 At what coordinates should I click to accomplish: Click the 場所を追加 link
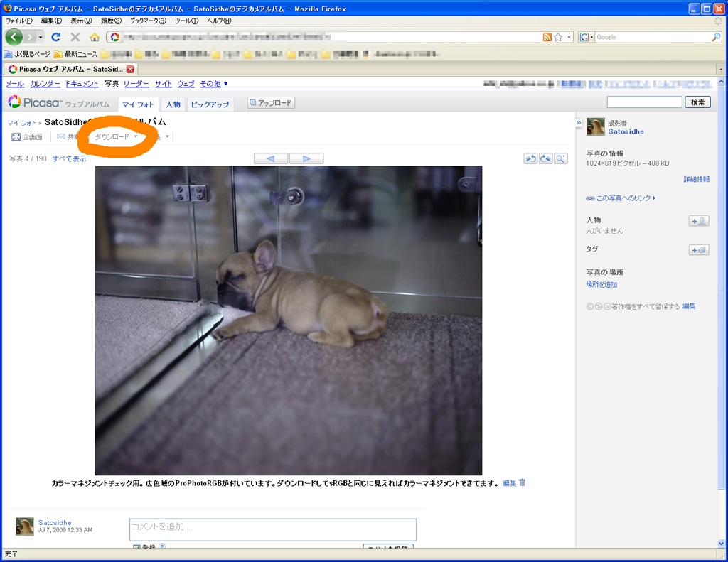click(x=601, y=284)
